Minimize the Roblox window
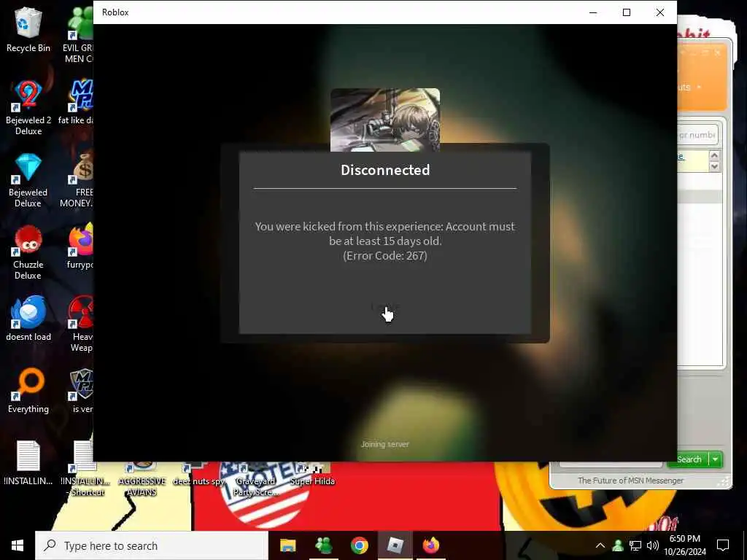 click(x=593, y=12)
